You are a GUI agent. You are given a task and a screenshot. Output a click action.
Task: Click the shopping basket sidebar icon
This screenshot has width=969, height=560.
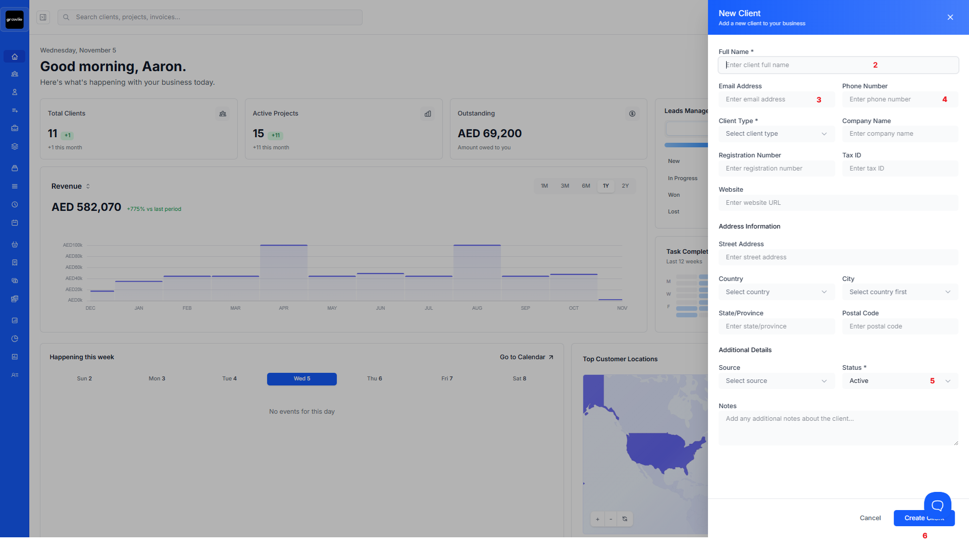15,244
